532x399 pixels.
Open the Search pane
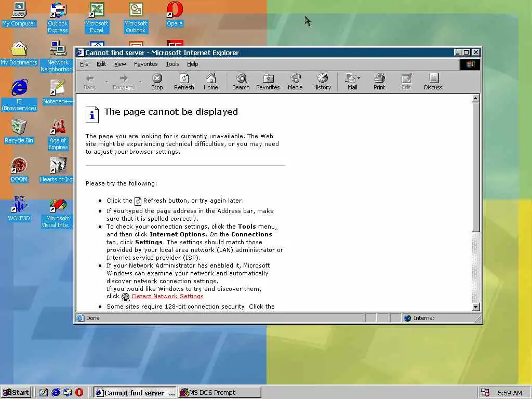coord(241,82)
